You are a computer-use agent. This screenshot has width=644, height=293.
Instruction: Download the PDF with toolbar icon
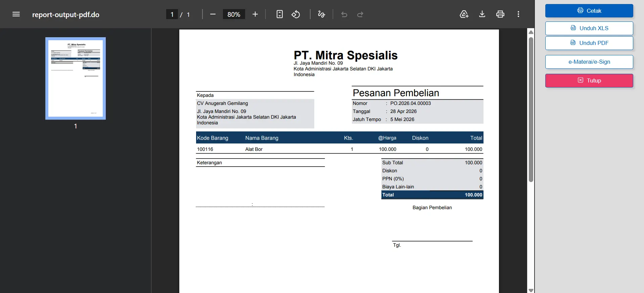coord(482,14)
